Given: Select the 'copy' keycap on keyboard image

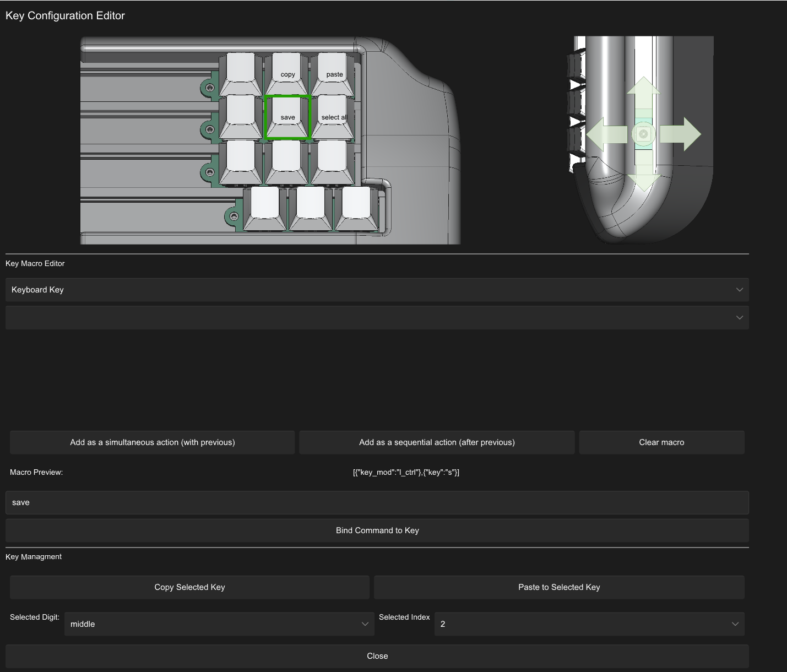Looking at the screenshot, I should click(287, 73).
